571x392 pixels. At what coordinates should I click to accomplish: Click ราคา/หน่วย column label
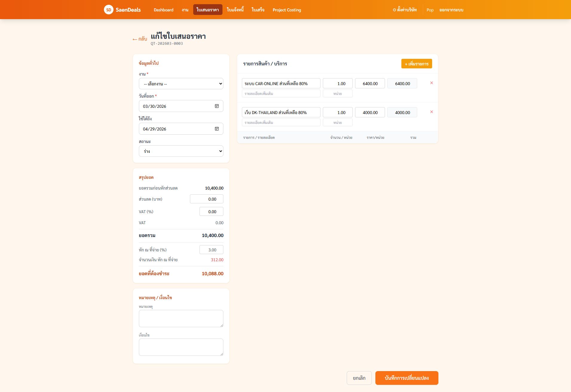(x=375, y=138)
